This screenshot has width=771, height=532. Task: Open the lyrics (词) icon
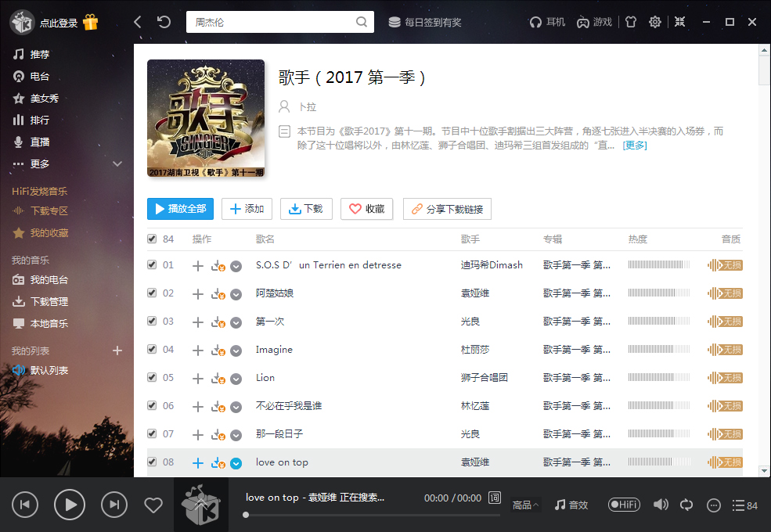(495, 498)
